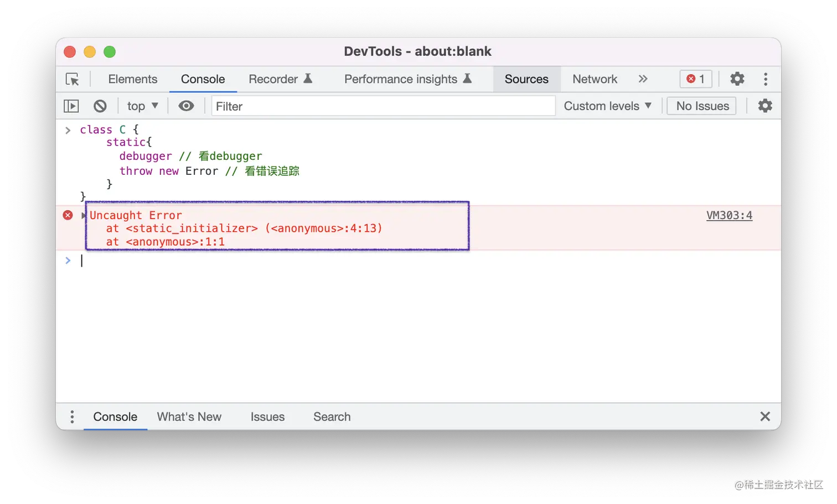This screenshot has height=504, width=837.
Task: Show hidden panels with the chevron
Action: tap(643, 79)
